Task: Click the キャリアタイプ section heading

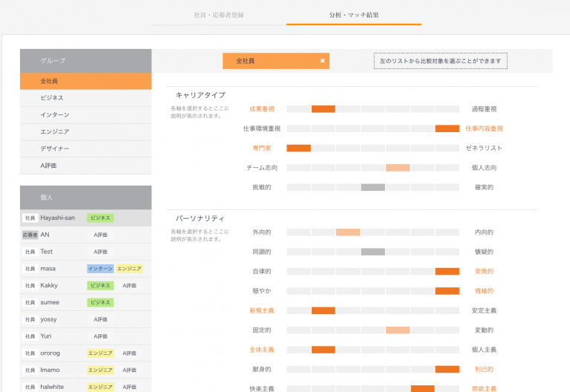Action: [200, 95]
